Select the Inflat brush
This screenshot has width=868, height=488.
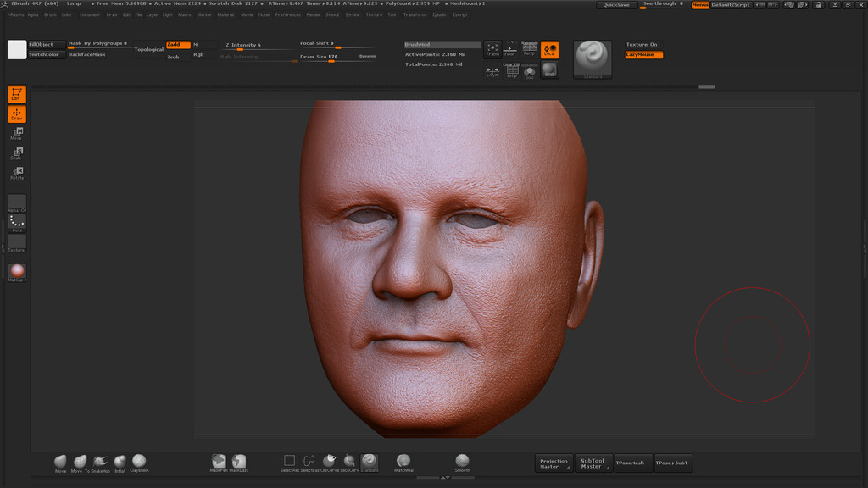[120, 463]
